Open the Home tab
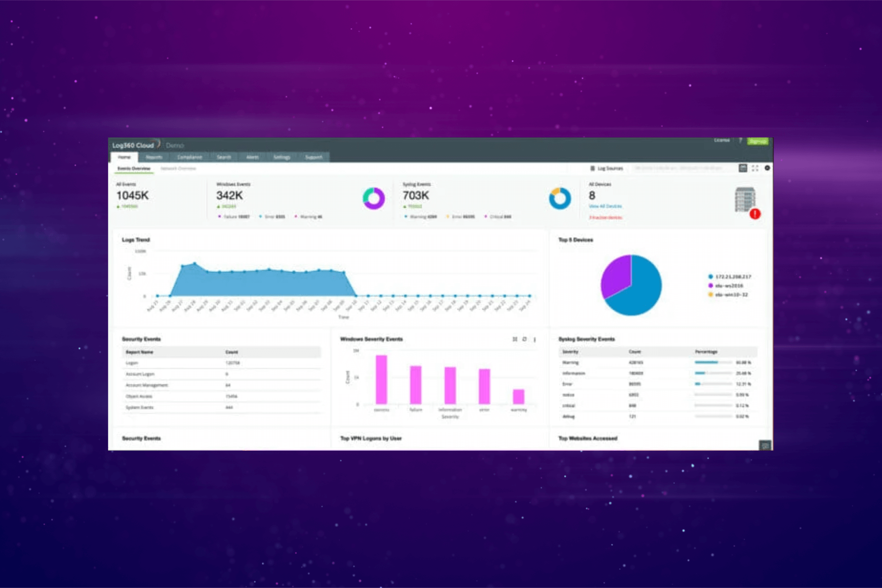Image resolution: width=882 pixels, height=588 pixels. [124, 157]
